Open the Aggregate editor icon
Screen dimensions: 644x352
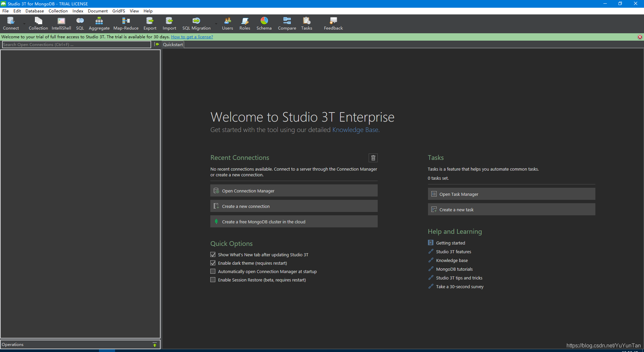[x=99, y=24]
